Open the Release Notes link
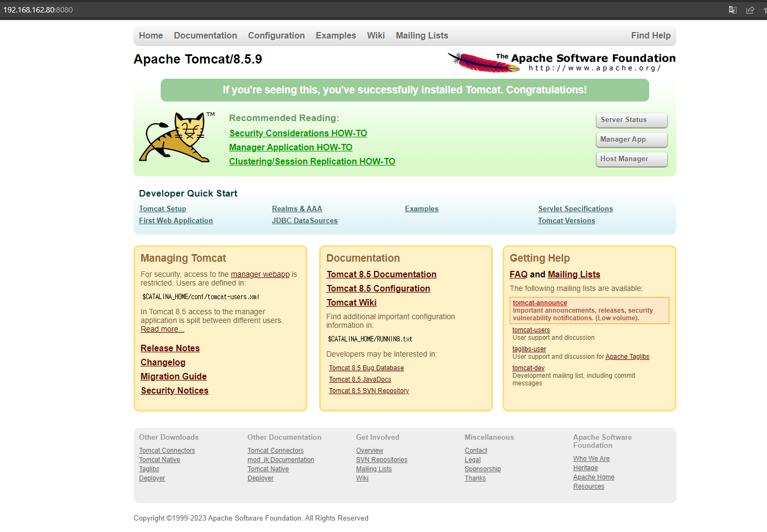Image resolution: width=767 pixels, height=532 pixels. coord(170,348)
